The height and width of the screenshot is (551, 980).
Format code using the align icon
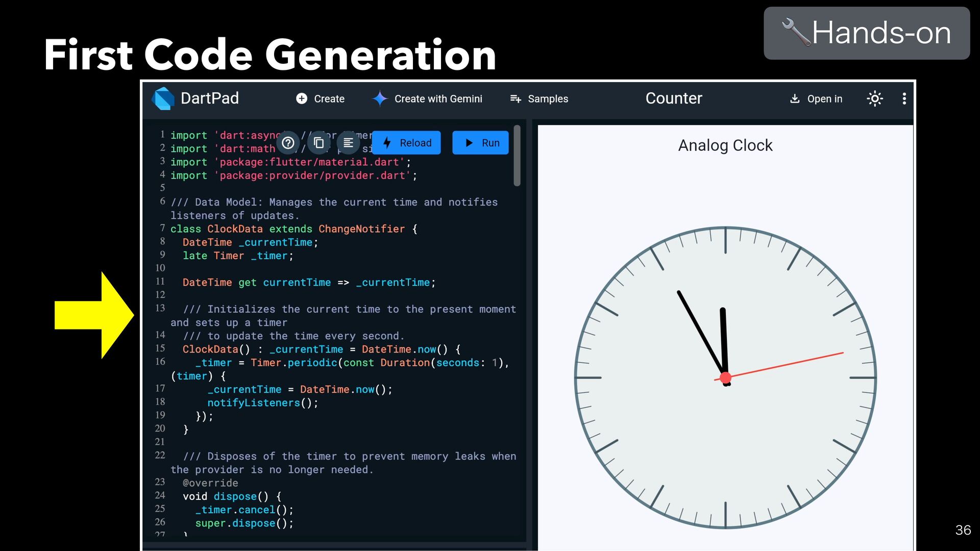click(348, 143)
